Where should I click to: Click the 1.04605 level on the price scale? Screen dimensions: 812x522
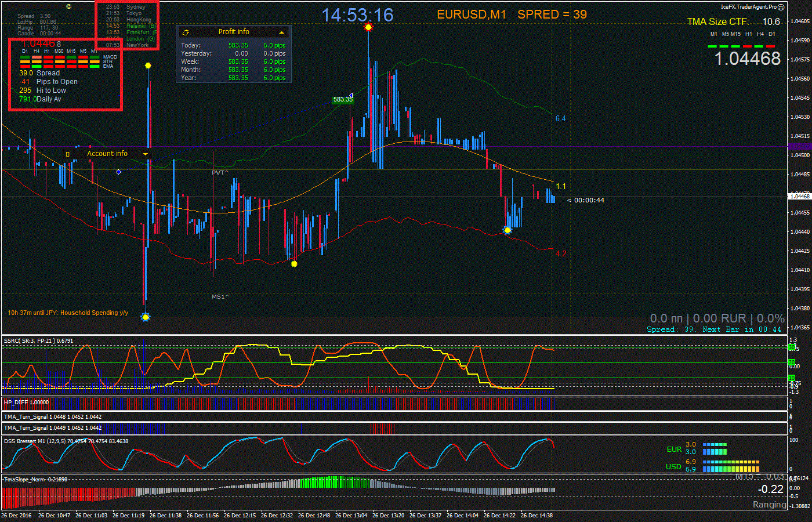[x=800, y=21]
